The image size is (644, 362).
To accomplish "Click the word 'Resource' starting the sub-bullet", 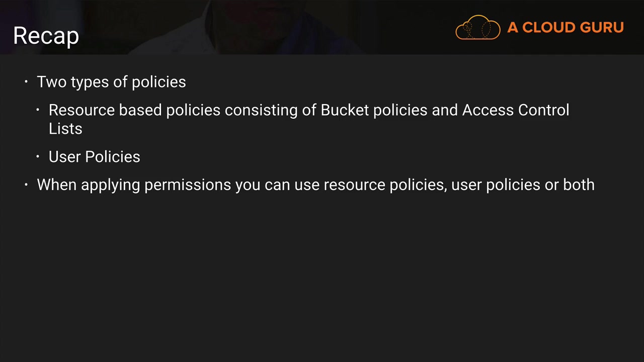I will (82, 110).
